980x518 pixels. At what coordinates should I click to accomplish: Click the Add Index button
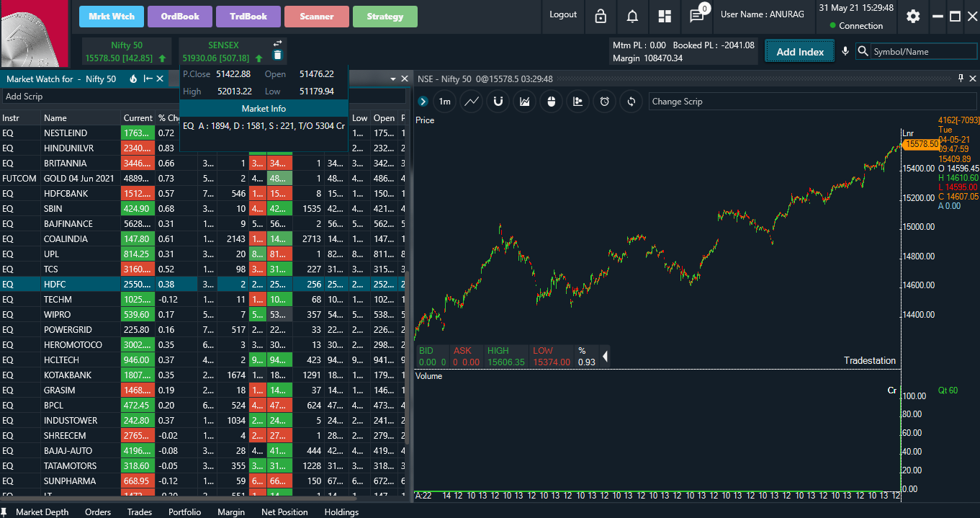[800, 51]
